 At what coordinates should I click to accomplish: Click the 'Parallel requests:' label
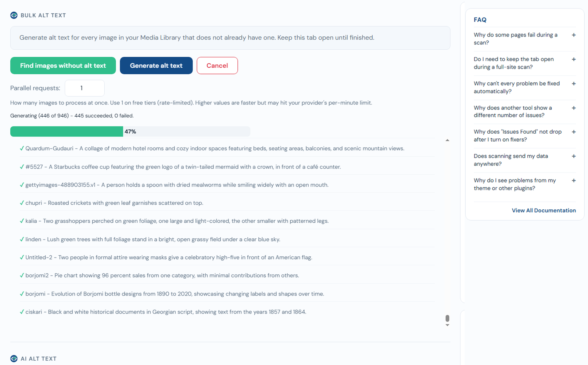click(35, 88)
